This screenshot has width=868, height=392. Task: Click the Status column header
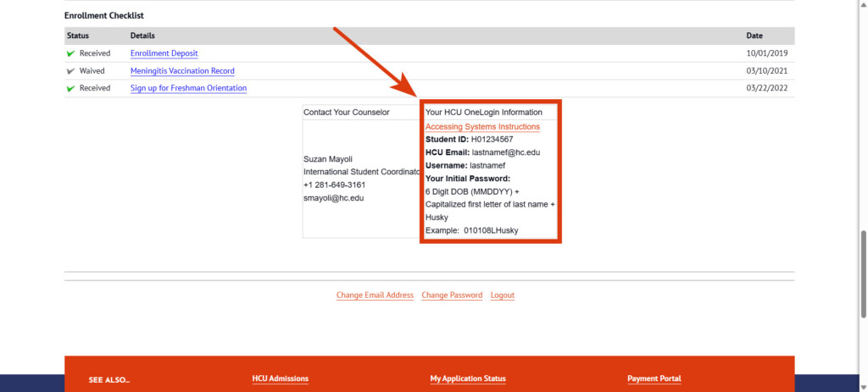[77, 36]
